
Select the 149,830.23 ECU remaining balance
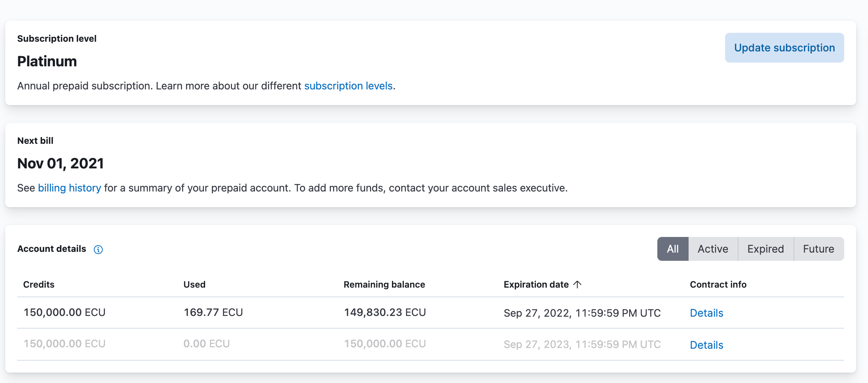[x=385, y=312]
